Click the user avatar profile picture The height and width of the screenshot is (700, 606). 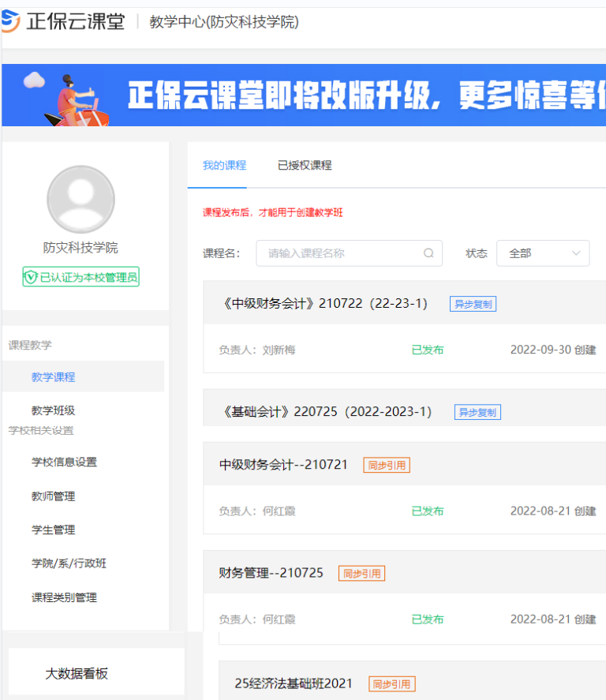[x=80, y=200]
